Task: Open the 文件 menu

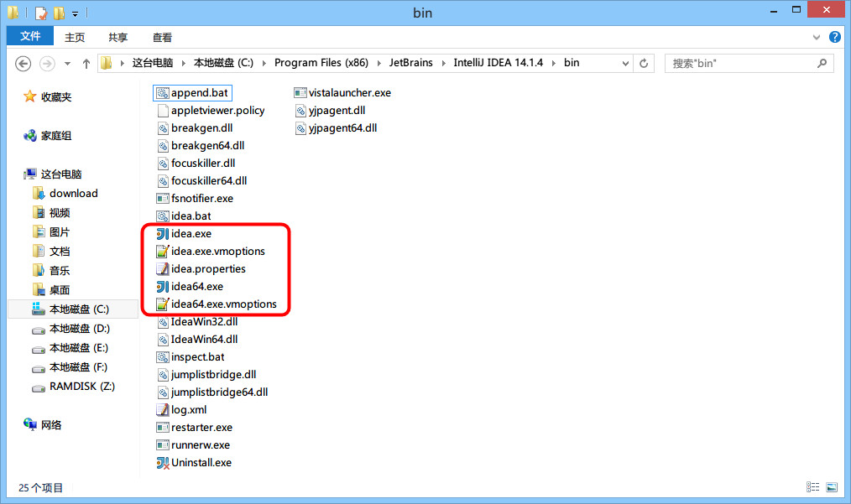Action: pos(29,37)
